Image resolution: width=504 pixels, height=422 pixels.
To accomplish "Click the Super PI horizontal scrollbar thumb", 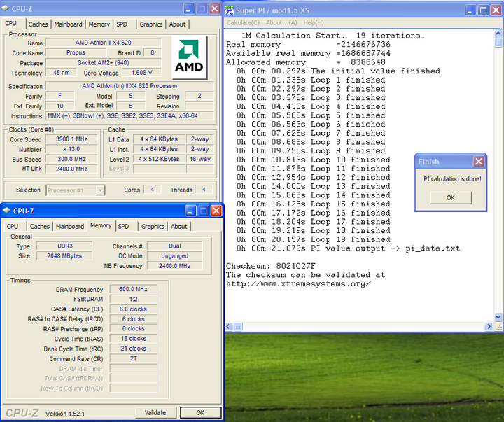I will (x=238, y=327).
